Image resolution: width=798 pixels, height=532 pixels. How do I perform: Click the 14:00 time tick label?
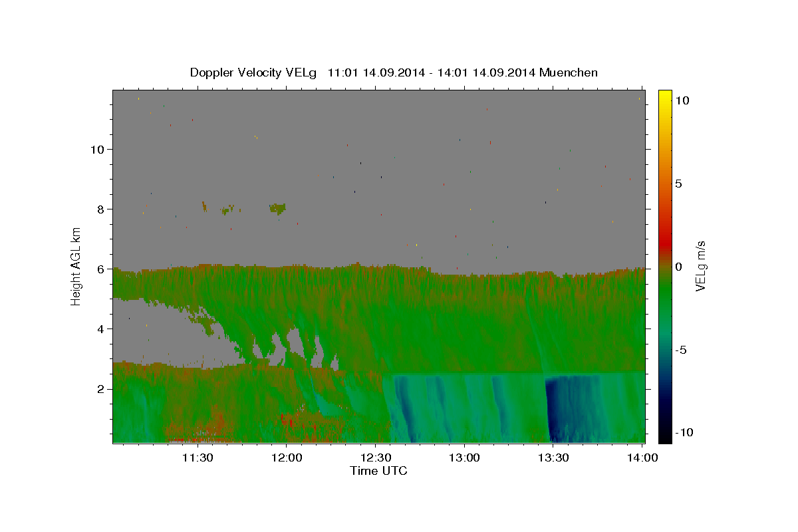point(641,458)
